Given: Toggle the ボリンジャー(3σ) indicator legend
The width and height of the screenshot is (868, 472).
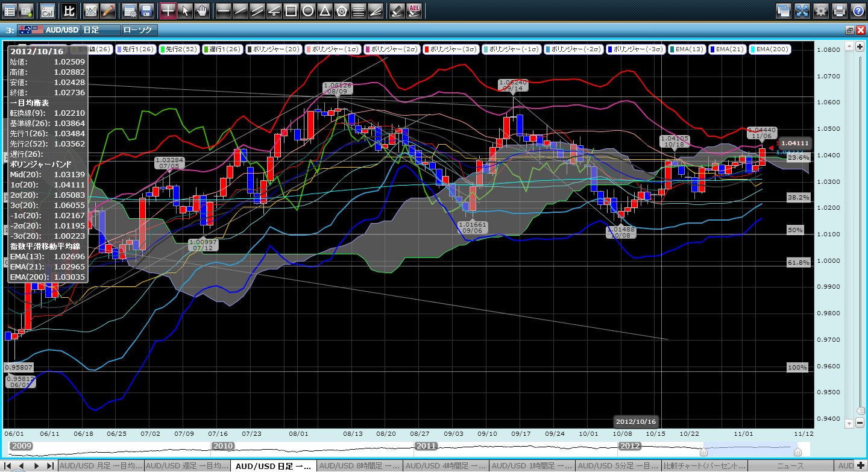Looking at the screenshot, I should point(449,49).
